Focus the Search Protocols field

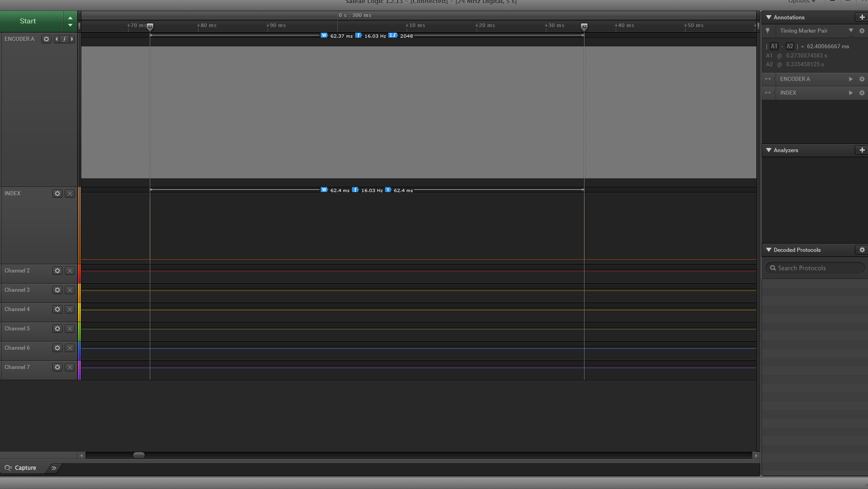815,268
